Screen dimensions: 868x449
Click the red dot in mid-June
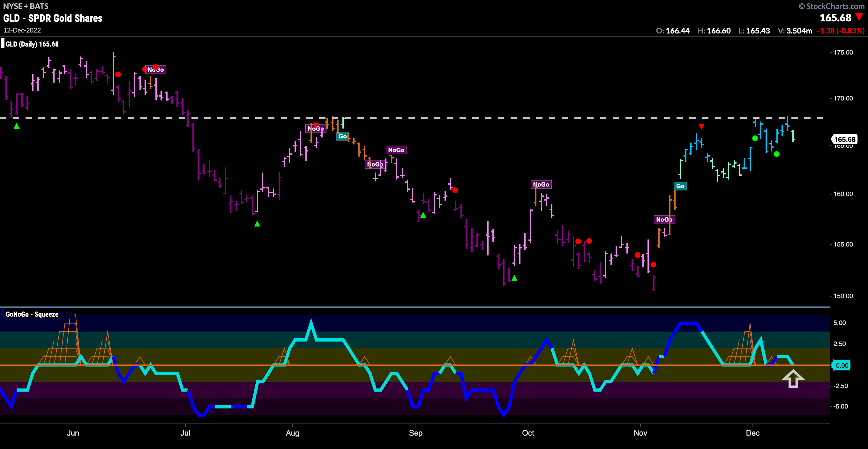(x=118, y=74)
